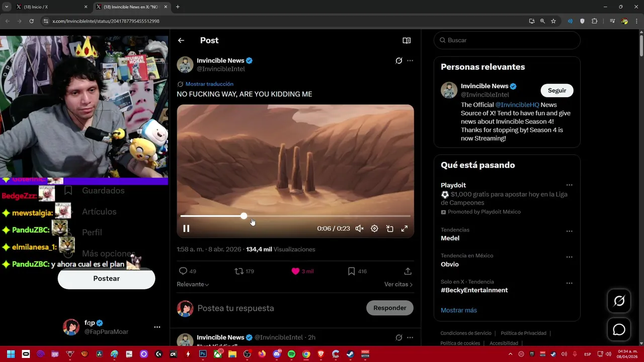The height and width of the screenshot is (362, 644).
Task: Focus the Buscar search box
Action: point(507,40)
